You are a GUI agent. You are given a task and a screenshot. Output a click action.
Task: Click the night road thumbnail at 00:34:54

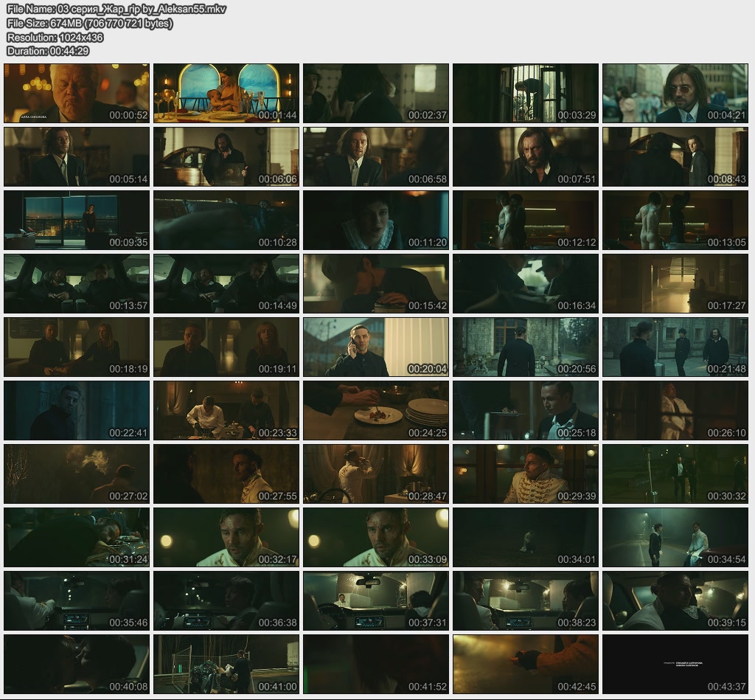(675, 537)
